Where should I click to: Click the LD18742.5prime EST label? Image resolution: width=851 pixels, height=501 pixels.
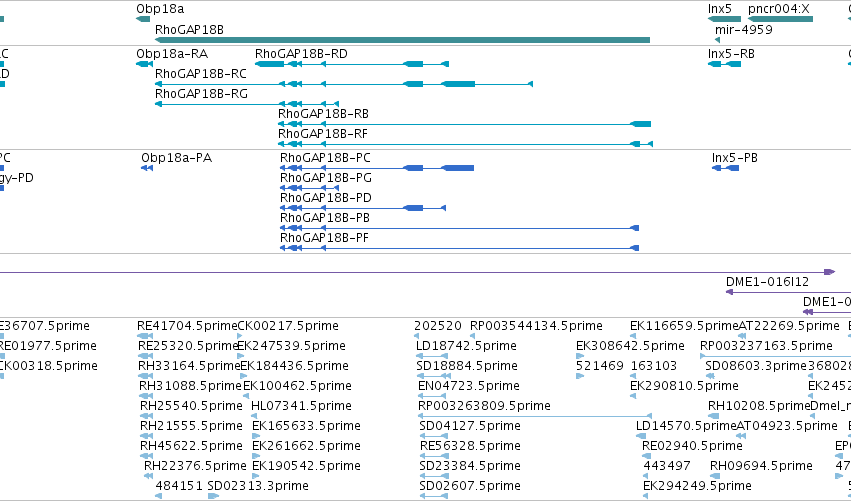tap(466, 346)
